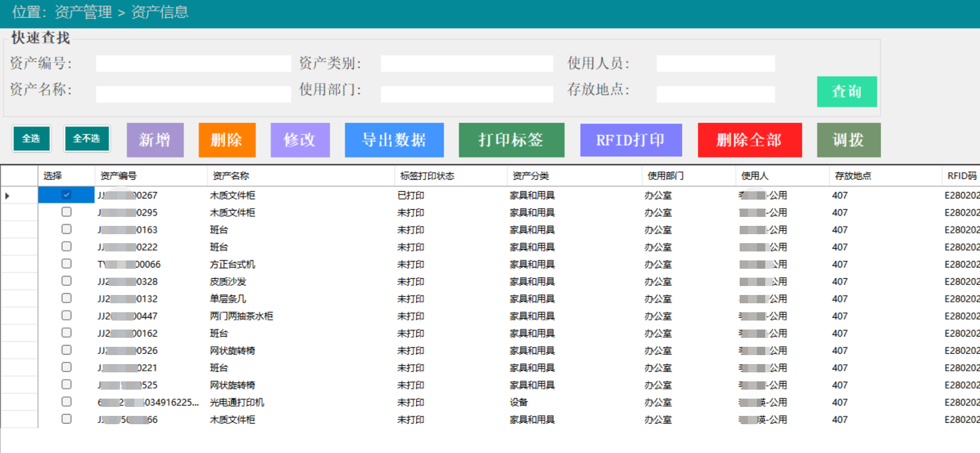Check the box for 单层条几
Screen dimensions: 980x453
point(66,299)
